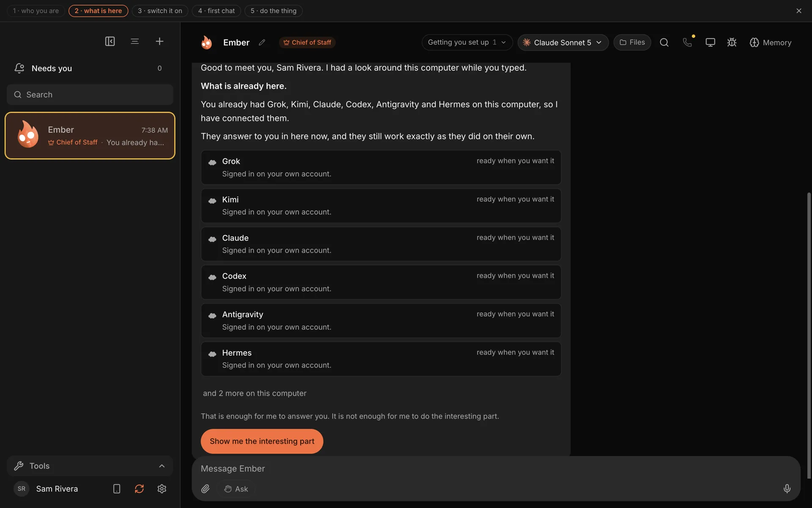Click the Claude agent name
812x508 pixels.
(x=236, y=238)
